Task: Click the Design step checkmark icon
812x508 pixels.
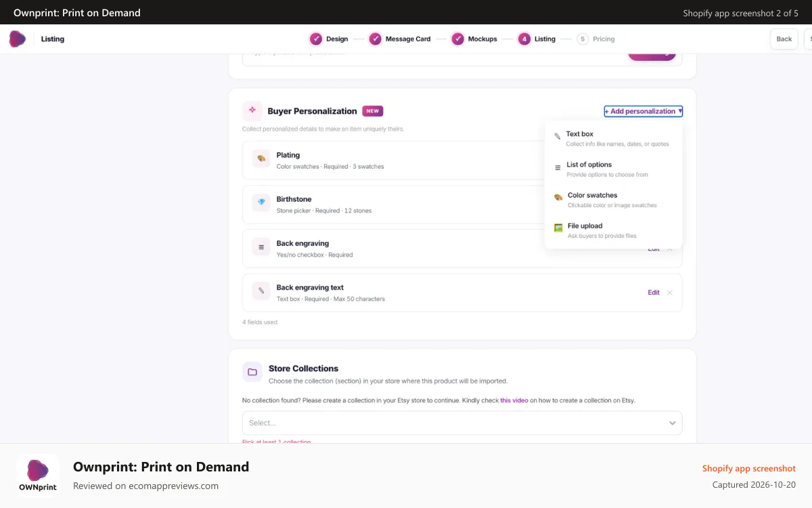Action: pos(315,39)
